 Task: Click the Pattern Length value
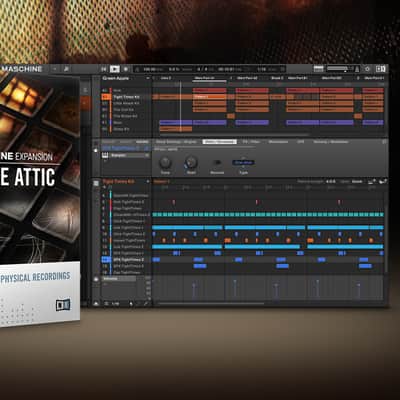[x=331, y=182]
